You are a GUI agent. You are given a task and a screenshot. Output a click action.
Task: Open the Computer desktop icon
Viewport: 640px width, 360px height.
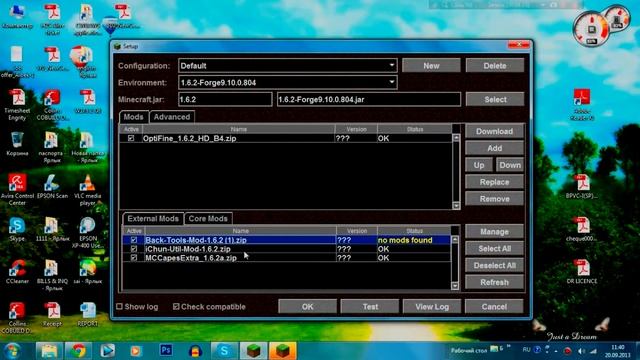click(x=17, y=17)
